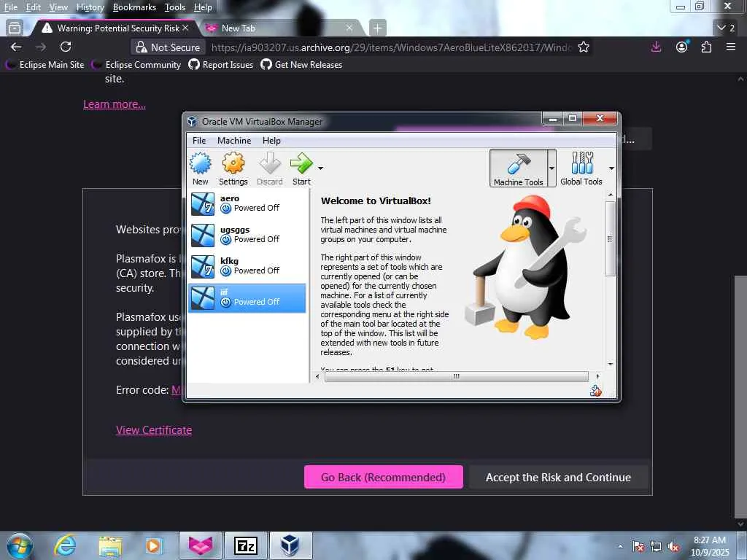Click the taskbar clock showing 8:27 AM
Viewport: 747px width, 560px height.
pyautogui.click(x=710, y=546)
